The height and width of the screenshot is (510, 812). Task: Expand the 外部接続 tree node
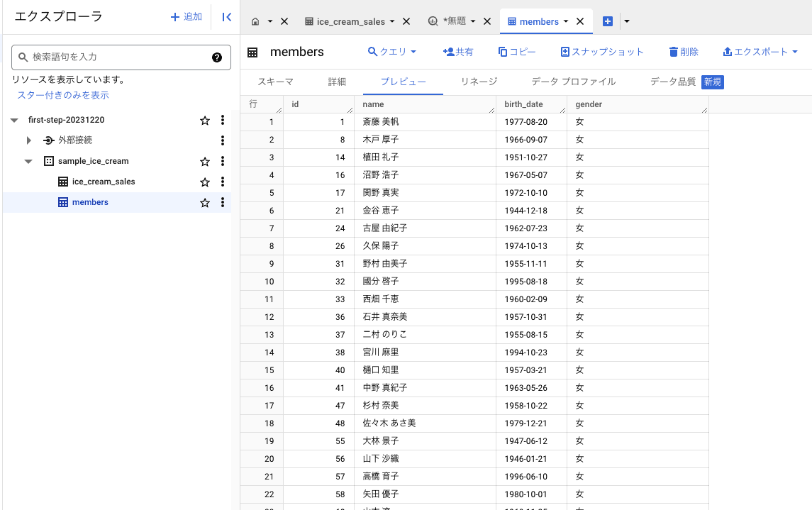(29, 140)
